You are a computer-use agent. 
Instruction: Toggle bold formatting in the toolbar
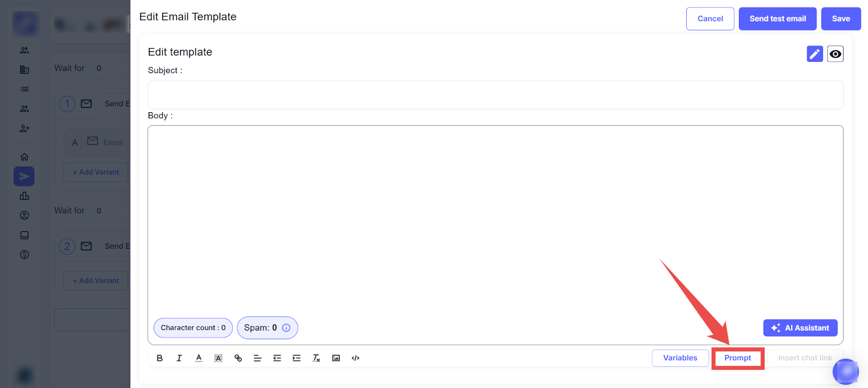point(159,358)
